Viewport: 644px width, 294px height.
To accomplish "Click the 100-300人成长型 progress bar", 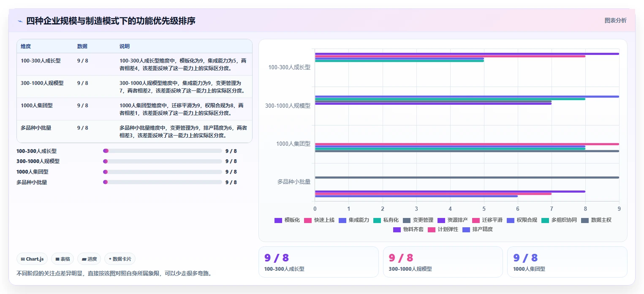I will point(163,151).
